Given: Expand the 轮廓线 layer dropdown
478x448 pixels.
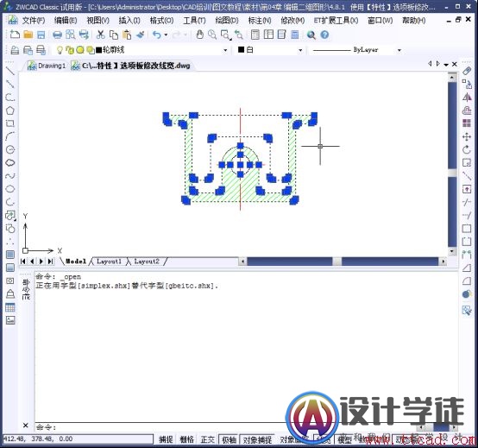Looking at the screenshot, I should pyautogui.click(x=225, y=50).
